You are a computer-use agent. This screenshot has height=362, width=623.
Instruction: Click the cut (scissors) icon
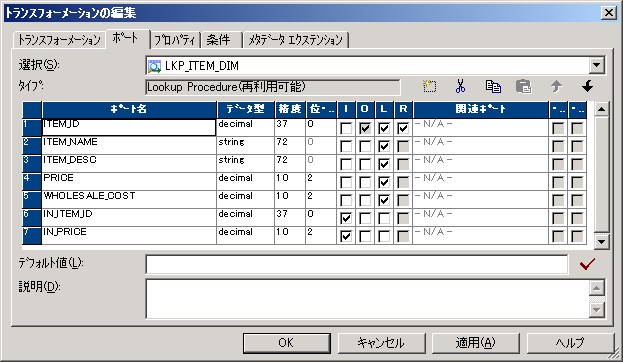click(460, 86)
